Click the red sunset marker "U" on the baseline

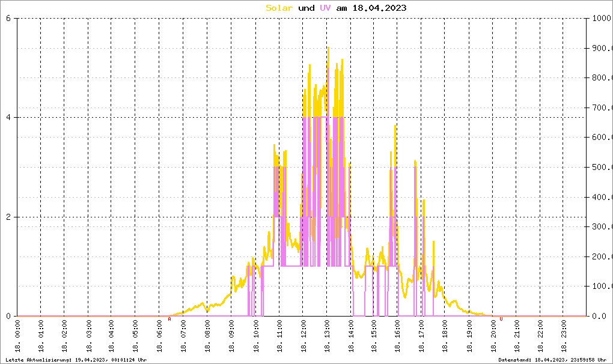point(501,320)
